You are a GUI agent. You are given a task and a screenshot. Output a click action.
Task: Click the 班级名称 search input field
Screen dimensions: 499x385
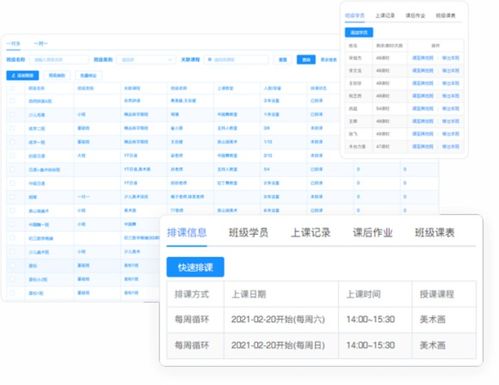(x=59, y=60)
